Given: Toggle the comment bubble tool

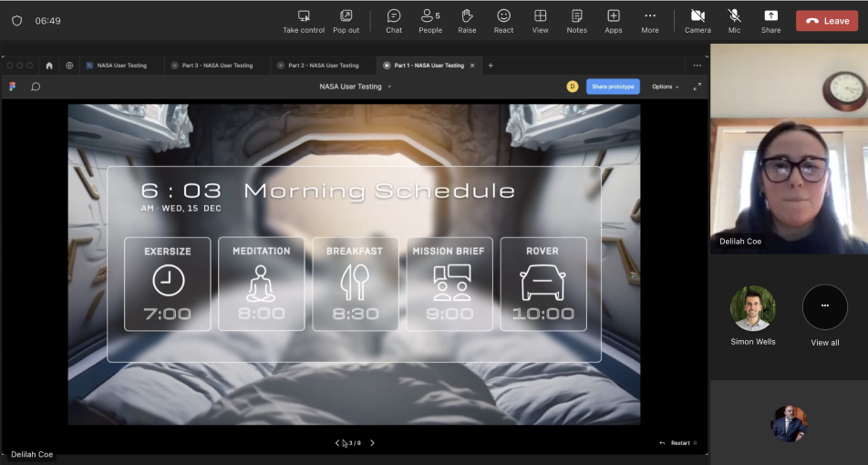Looking at the screenshot, I should click(36, 87).
